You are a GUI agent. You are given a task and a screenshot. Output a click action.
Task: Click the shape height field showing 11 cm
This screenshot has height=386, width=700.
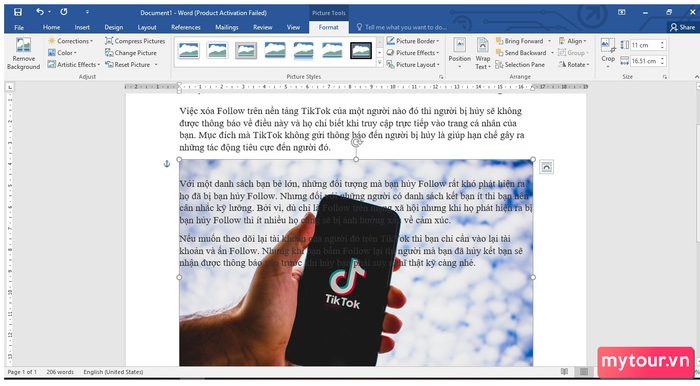tap(645, 45)
